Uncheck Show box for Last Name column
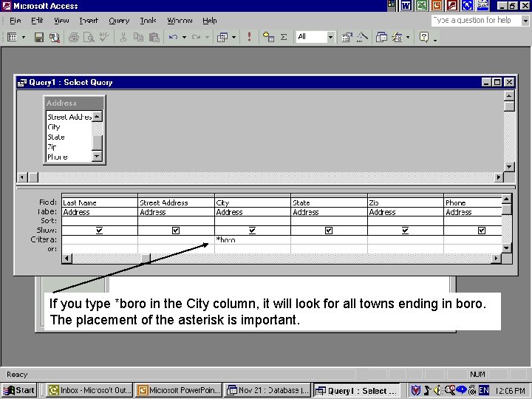The image size is (532, 399). [99, 231]
